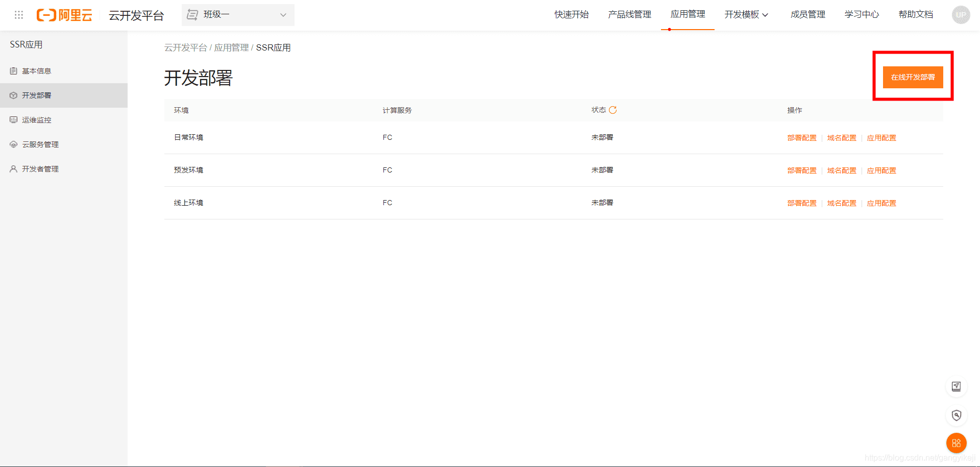Click the 开发者管理 sidebar person icon

[14, 169]
